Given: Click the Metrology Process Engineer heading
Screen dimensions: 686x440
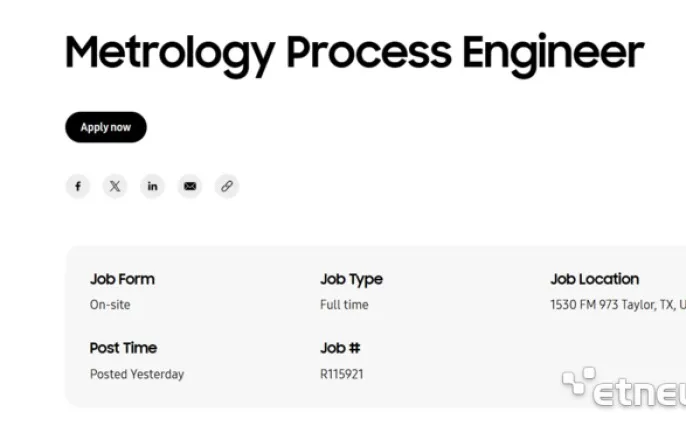Looking at the screenshot, I should coord(354,53).
